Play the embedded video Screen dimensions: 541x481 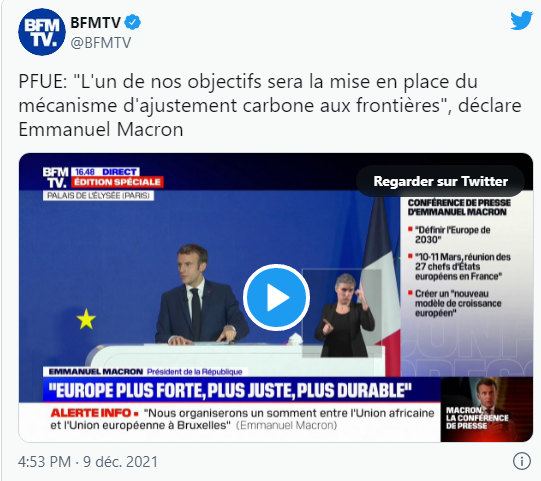pos(276,297)
